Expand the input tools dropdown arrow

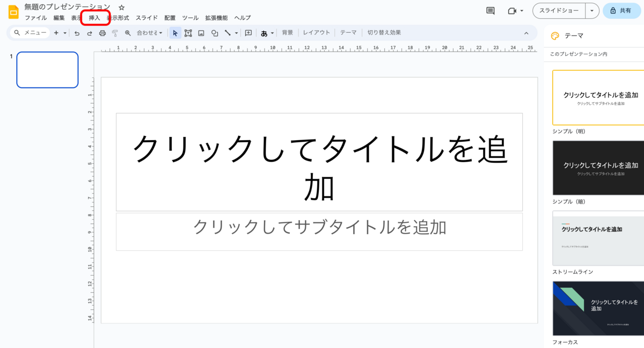coord(272,33)
